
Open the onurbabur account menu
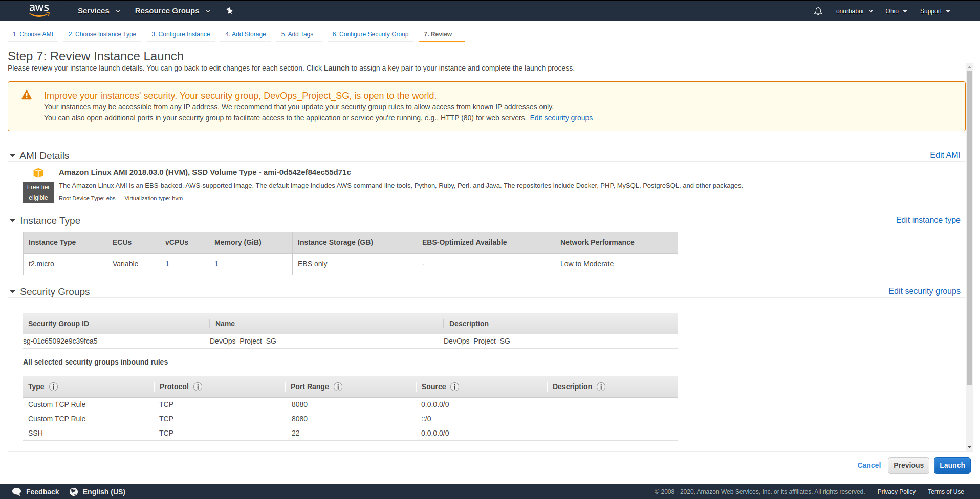pyautogui.click(x=854, y=11)
